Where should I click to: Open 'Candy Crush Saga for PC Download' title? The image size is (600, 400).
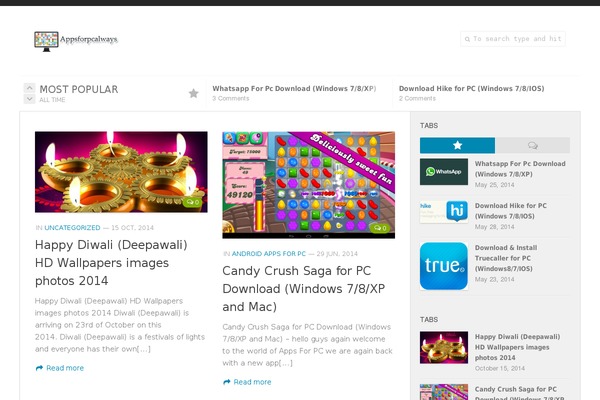303,289
